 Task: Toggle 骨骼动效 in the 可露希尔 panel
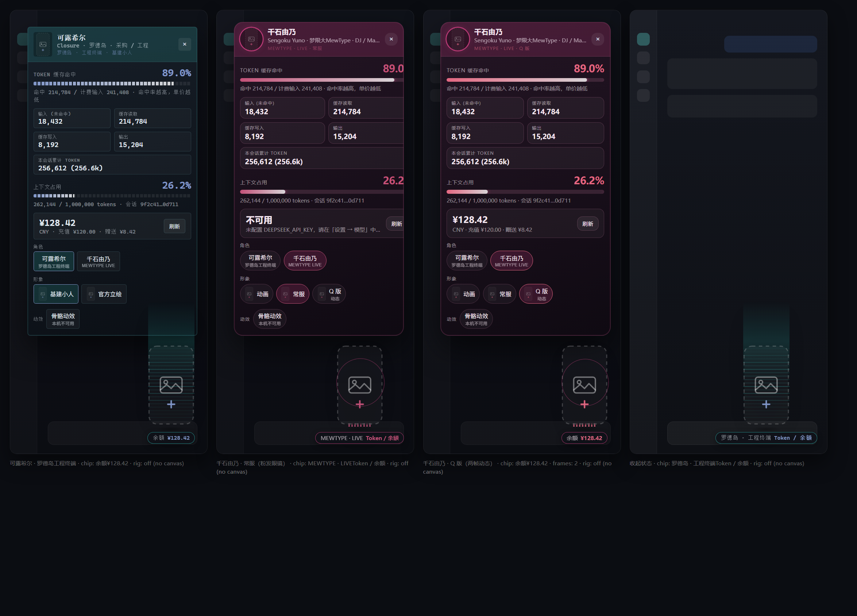pos(63,319)
